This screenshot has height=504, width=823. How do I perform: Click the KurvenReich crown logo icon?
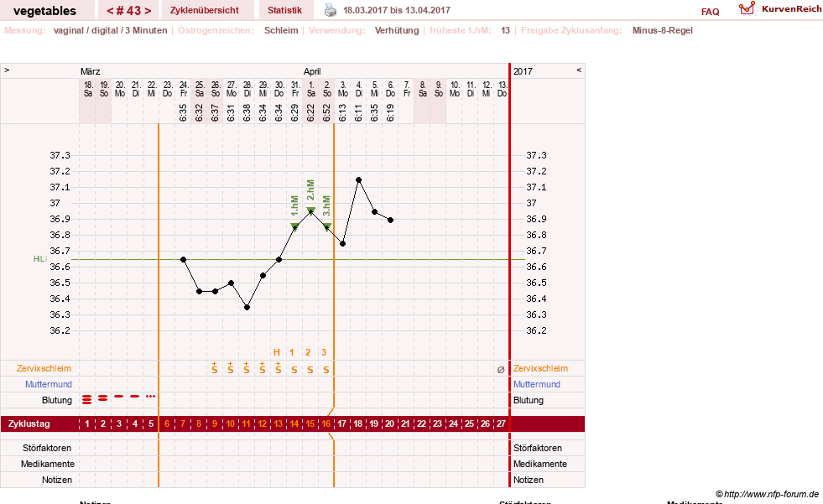point(747,8)
